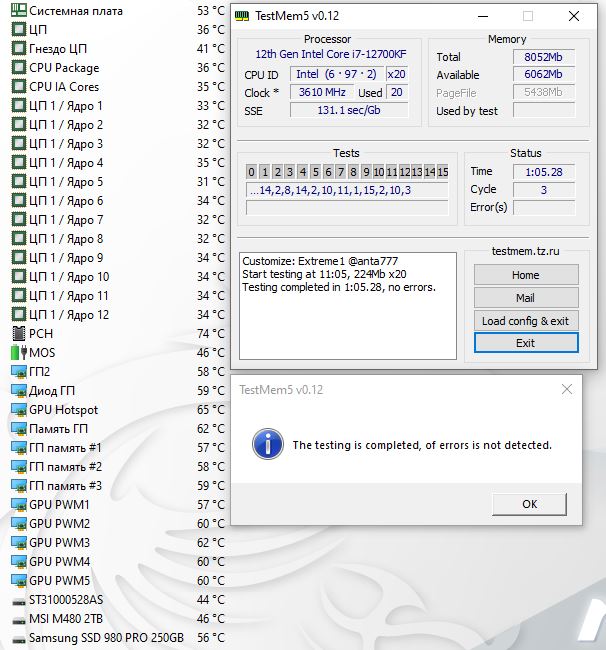Click the ЦП 1 / Ядро 4 icon
The height and width of the screenshot is (650, 606).
coord(19,162)
